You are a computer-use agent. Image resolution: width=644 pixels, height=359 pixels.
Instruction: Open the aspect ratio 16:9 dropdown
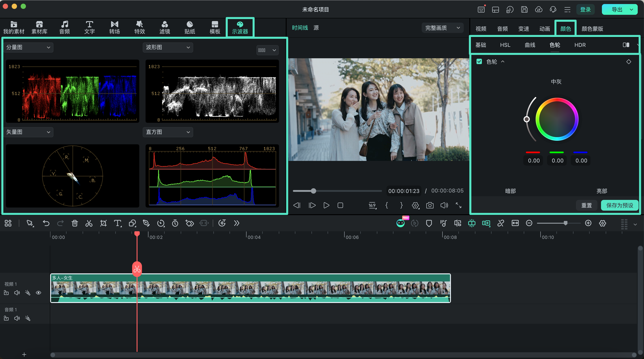(373, 205)
